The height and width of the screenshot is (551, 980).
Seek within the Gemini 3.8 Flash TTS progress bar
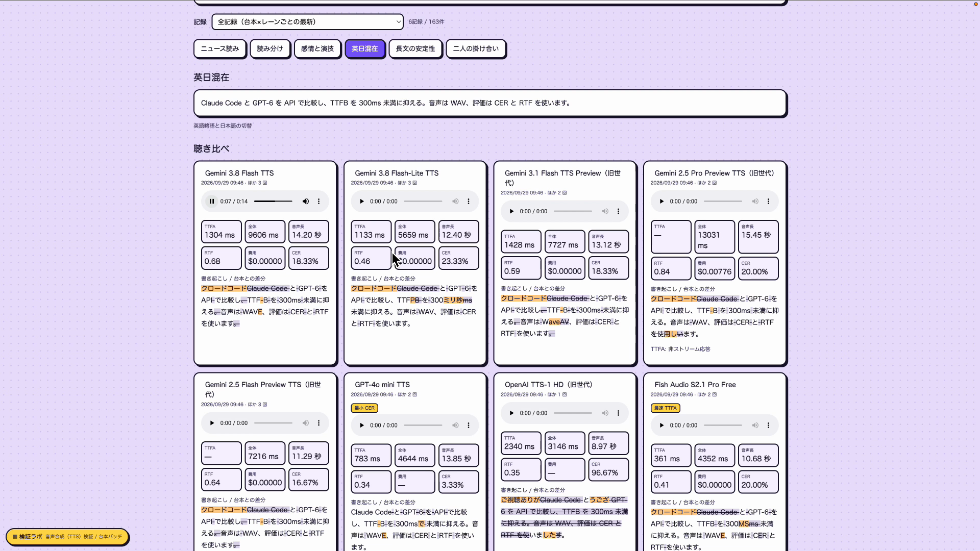pos(273,202)
